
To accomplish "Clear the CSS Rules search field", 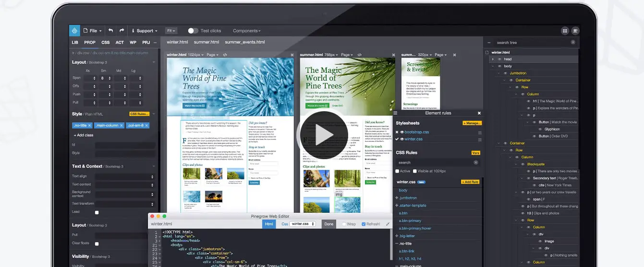I will tap(476, 163).
